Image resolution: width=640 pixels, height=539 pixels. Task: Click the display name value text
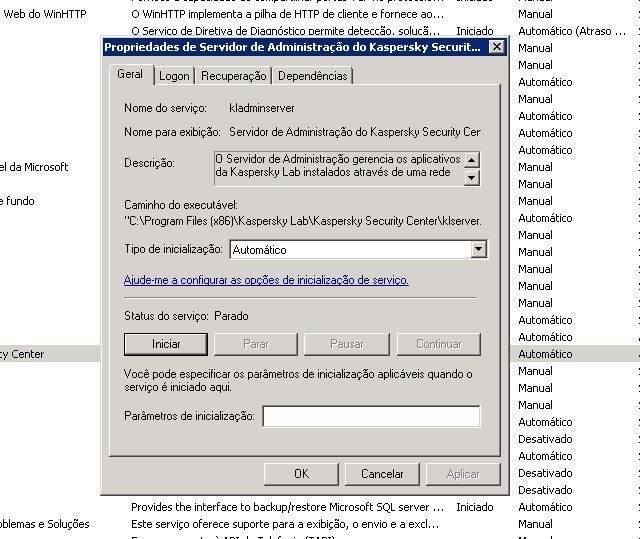(355, 132)
